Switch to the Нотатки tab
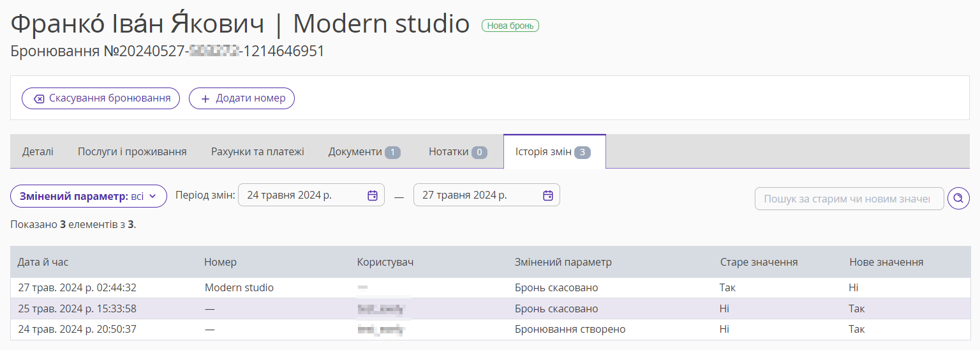Viewport: 980px width, 350px height. tap(457, 151)
